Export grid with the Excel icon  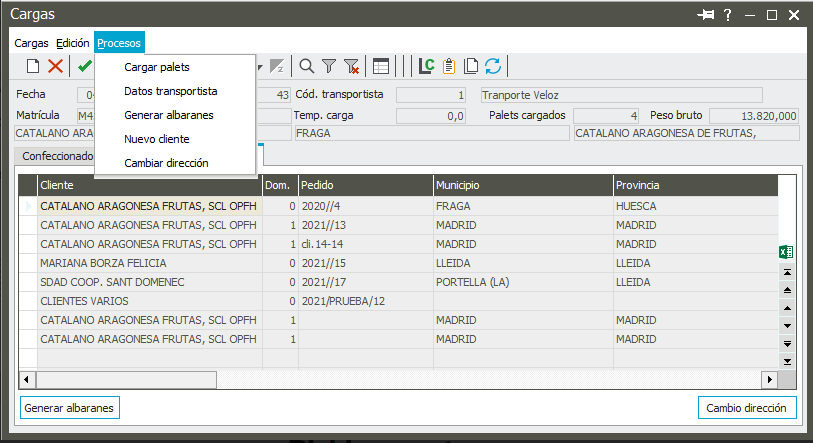tap(786, 252)
